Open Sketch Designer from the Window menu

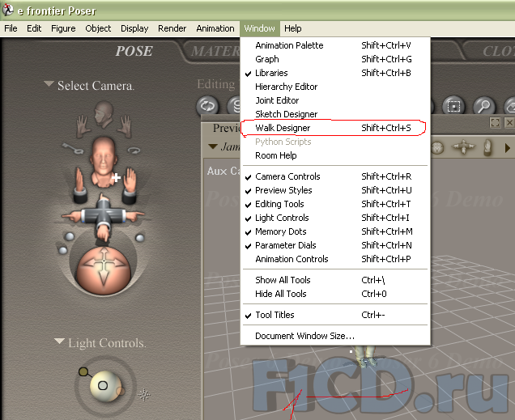335,114
